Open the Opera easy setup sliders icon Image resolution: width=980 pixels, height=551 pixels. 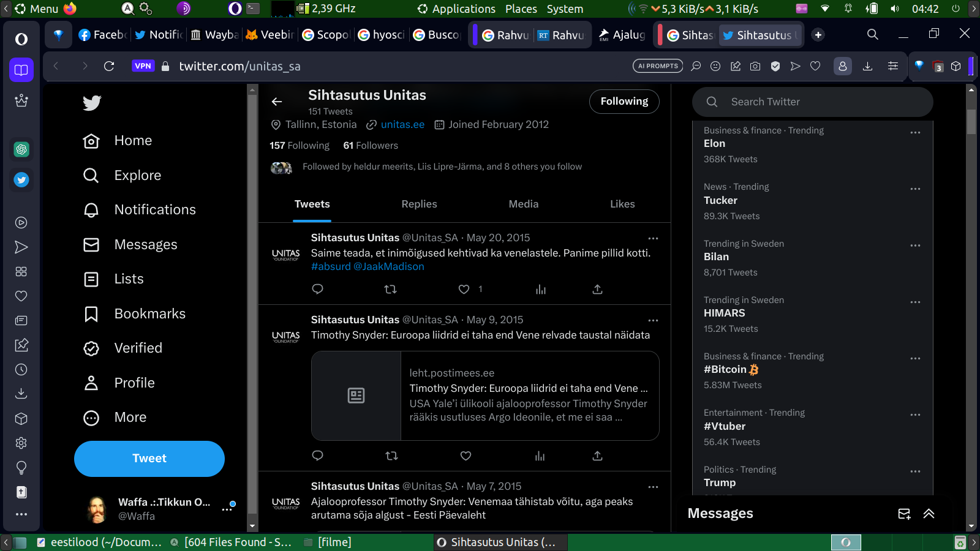(893, 66)
